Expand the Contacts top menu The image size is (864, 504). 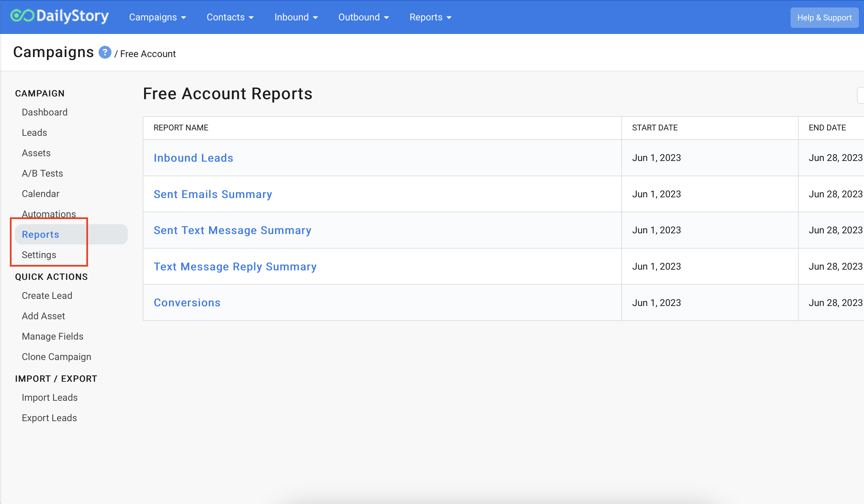[230, 17]
